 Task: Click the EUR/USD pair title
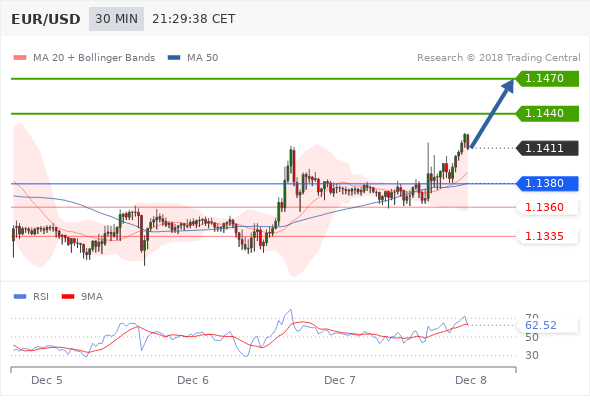coord(46,19)
